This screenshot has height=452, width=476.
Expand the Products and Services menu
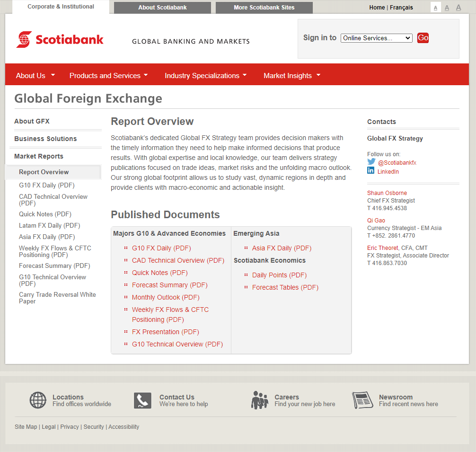tap(108, 76)
